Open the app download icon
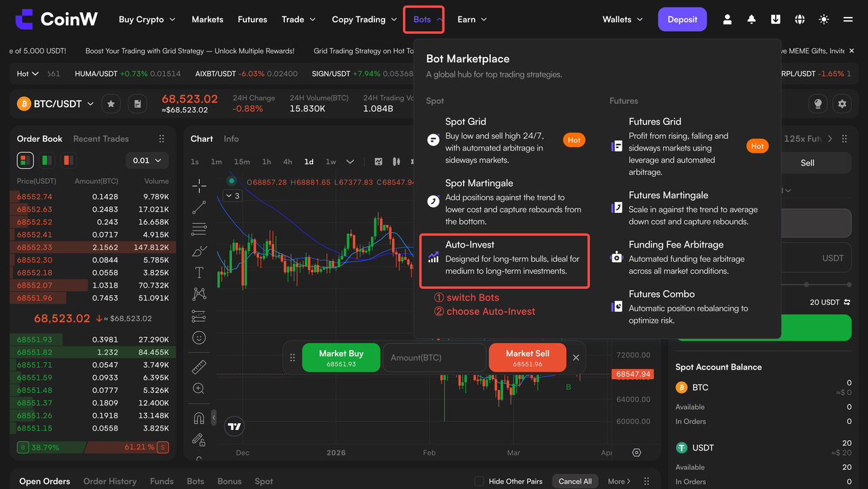 click(x=775, y=20)
